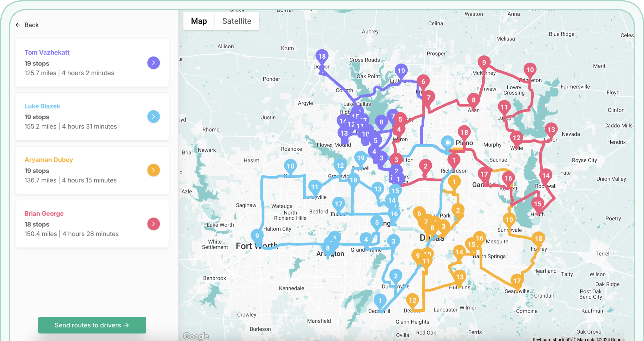Viewport: 644px width, 341px height.
Task: Switch to Satellite view
Action: (x=236, y=21)
